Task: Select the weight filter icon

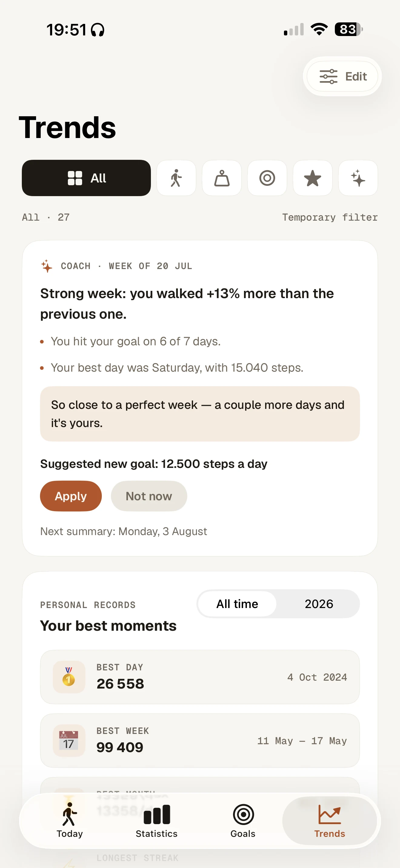Action: [x=222, y=178]
